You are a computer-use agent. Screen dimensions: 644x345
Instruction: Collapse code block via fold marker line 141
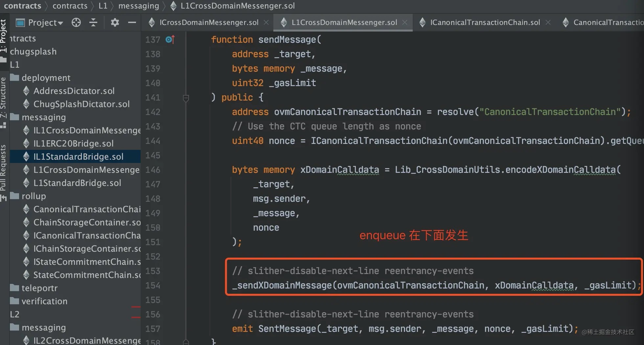pyautogui.click(x=186, y=98)
